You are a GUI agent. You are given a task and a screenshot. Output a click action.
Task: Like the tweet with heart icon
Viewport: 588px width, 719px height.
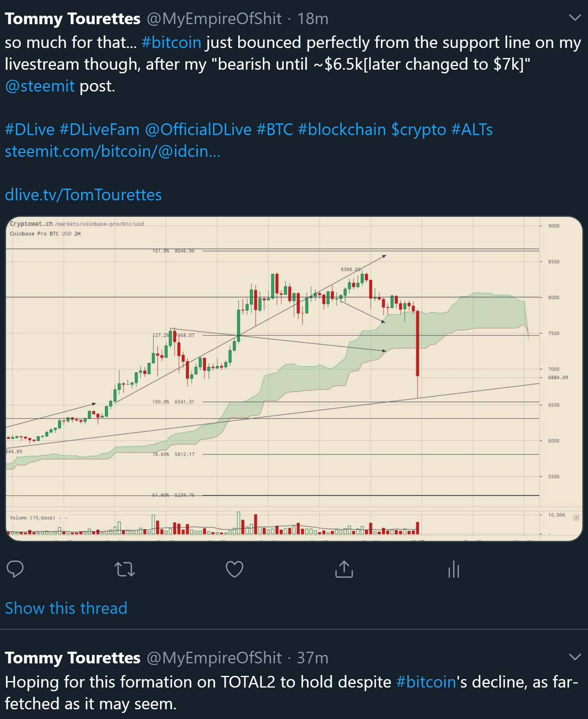click(x=234, y=569)
